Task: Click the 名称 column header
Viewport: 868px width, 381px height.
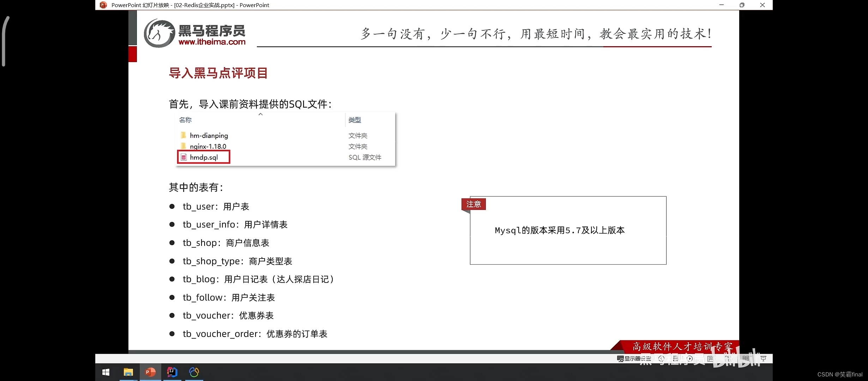Action: click(185, 120)
